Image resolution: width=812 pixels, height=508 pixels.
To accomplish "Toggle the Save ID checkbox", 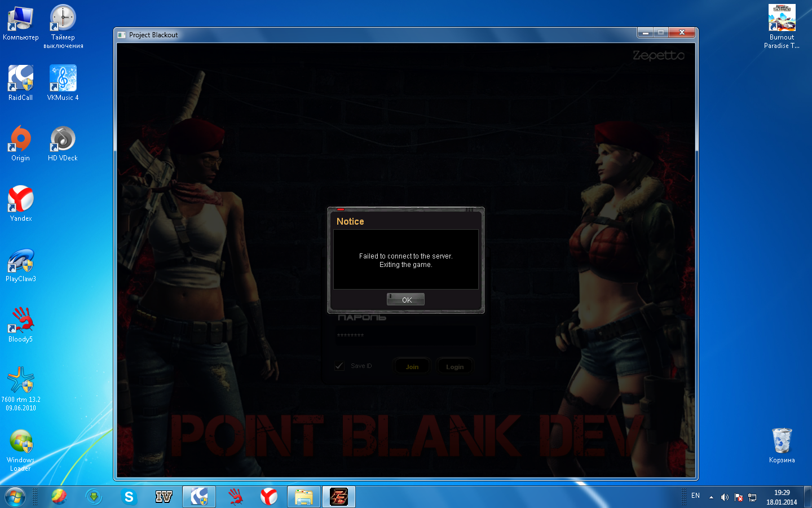I will tap(339, 366).
